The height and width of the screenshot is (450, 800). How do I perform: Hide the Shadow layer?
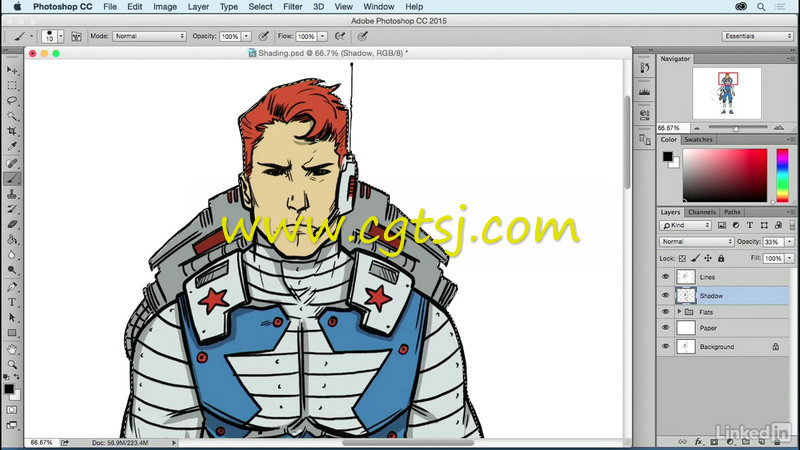pos(665,295)
